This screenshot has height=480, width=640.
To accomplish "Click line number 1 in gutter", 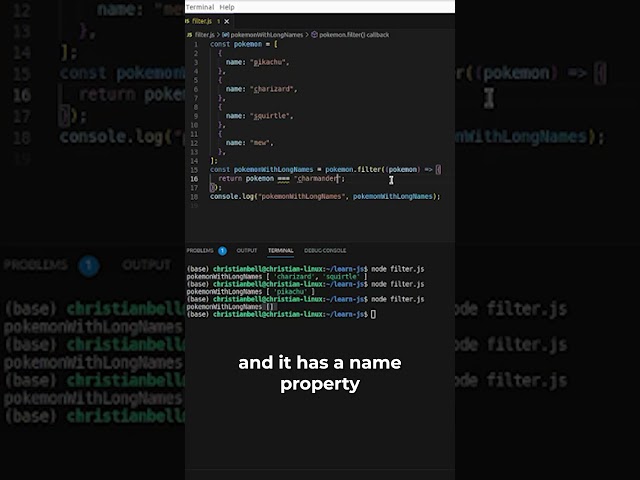I will (196, 44).
